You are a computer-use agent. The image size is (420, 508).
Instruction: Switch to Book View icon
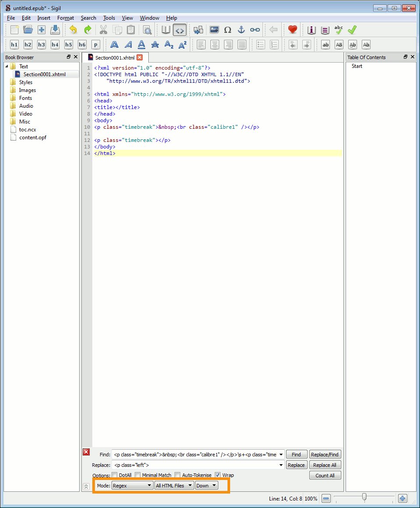[x=166, y=30]
